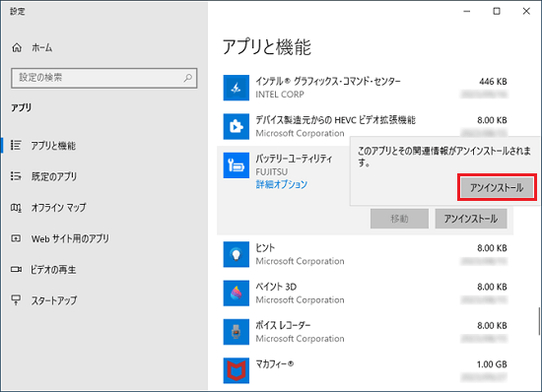542x392 pixels.
Task: Select the マカフィー app entry
Action: (x=365, y=370)
